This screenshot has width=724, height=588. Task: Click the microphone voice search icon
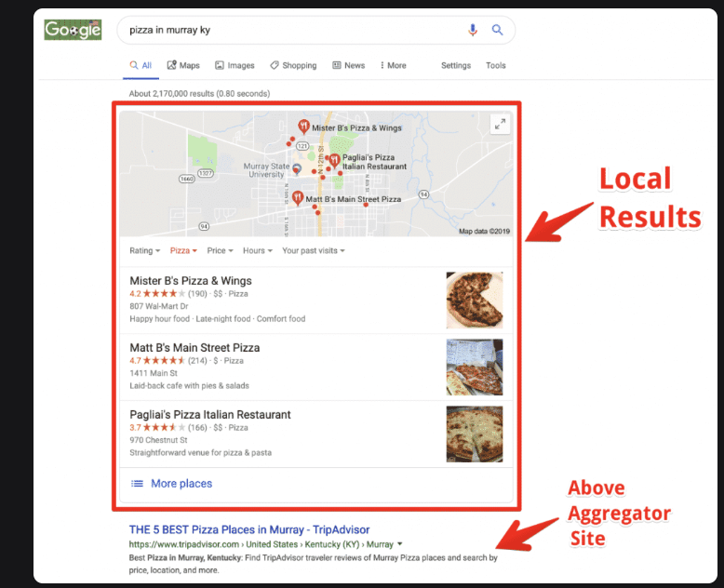(x=473, y=30)
